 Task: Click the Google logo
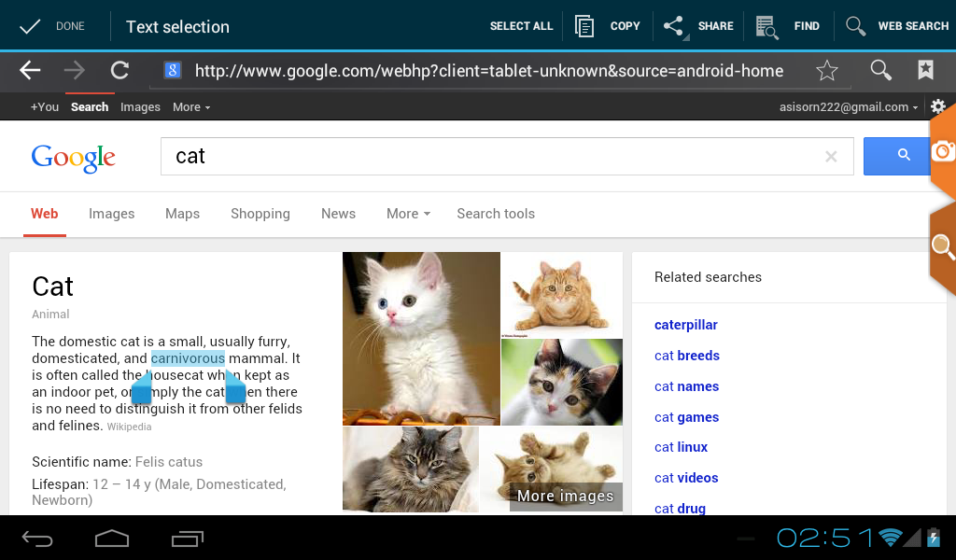[73, 158]
